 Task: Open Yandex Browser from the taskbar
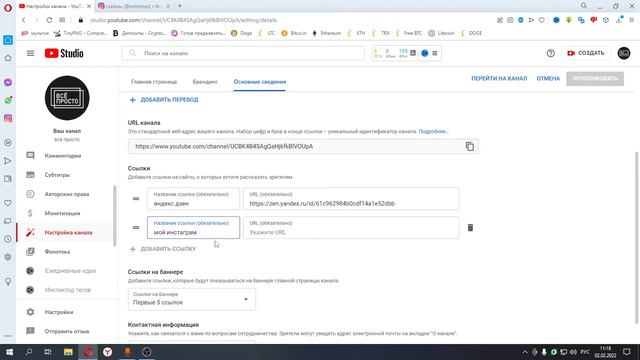pos(107,352)
